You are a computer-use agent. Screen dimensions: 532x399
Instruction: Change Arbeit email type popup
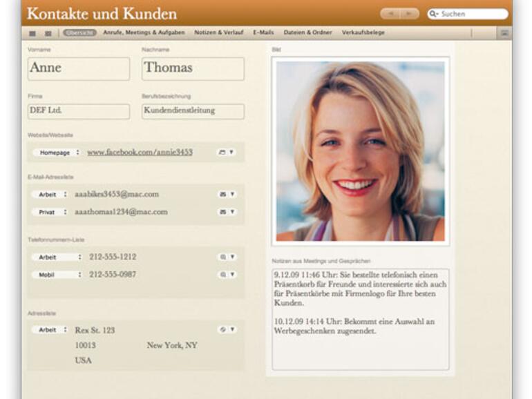(50, 195)
